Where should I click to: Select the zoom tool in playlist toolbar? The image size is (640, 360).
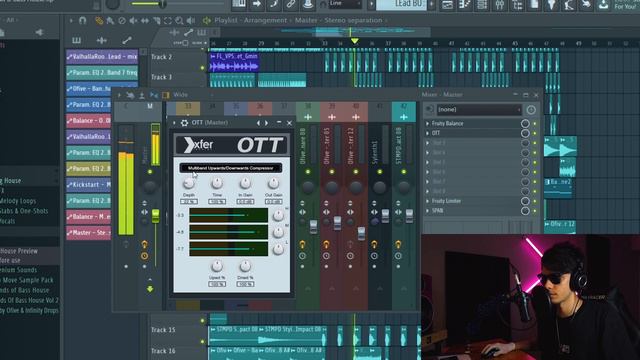coord(179,20)
